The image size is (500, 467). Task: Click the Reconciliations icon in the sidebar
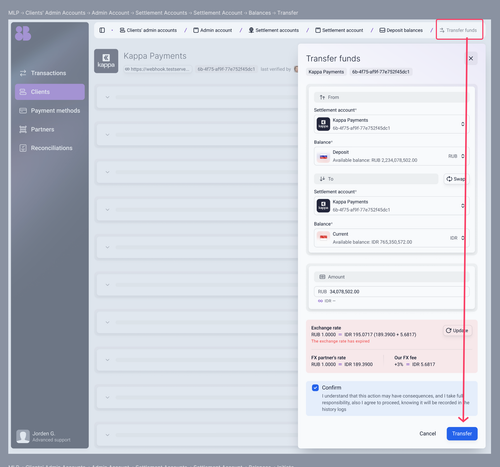(23, 148)
